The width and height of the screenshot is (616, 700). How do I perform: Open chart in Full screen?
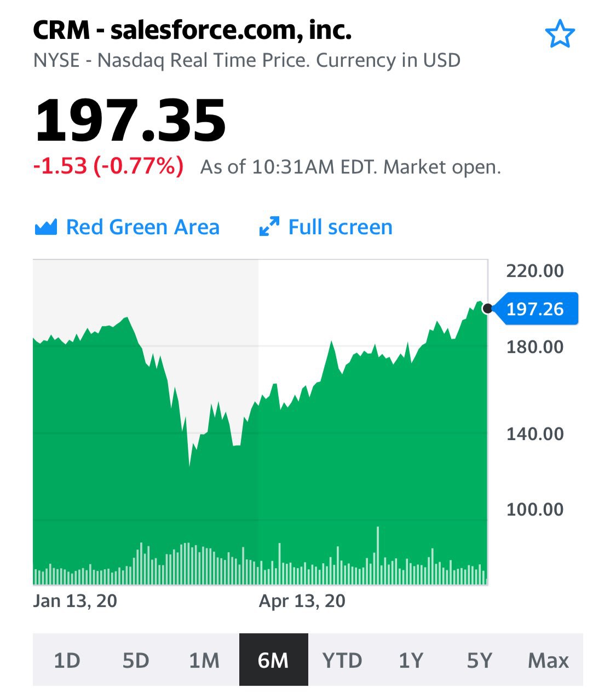point(326,227)
